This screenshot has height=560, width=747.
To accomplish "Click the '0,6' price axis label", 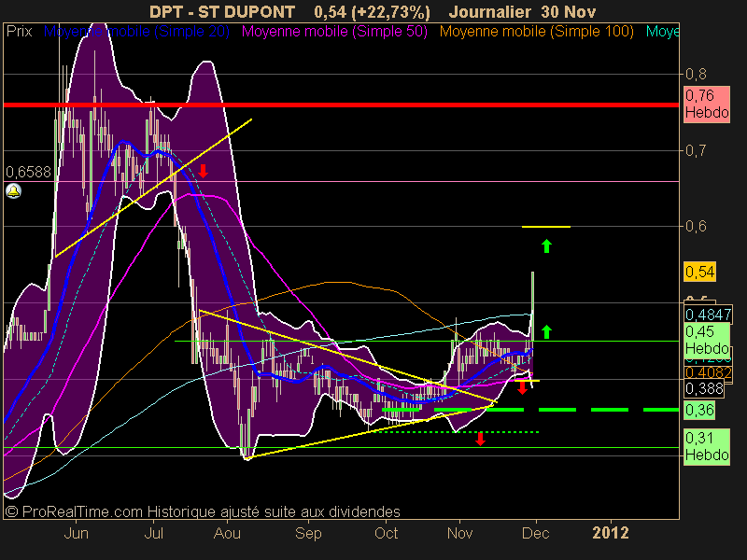I will click(x=696, y=226).
